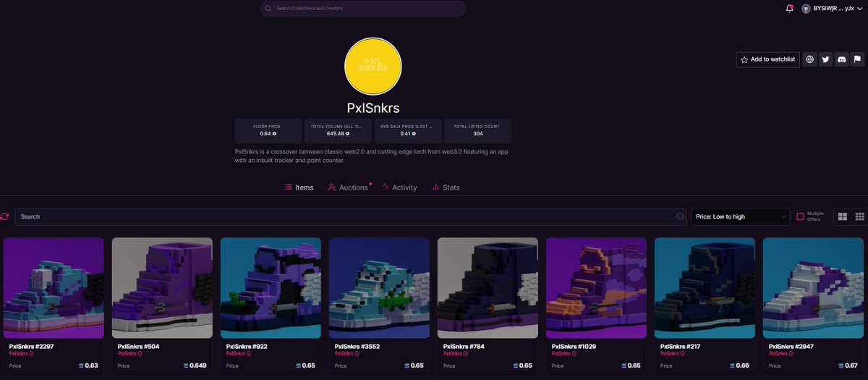This screenshot has height=380, width=868.
Task: Click verified badge on PxlSnkrs #2297 card
Action: (x=31, y=354)
